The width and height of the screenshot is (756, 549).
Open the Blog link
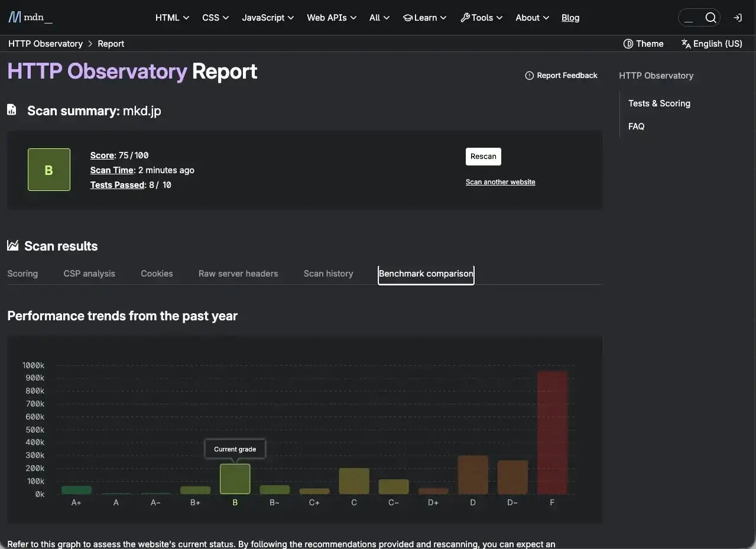[570, 18]
